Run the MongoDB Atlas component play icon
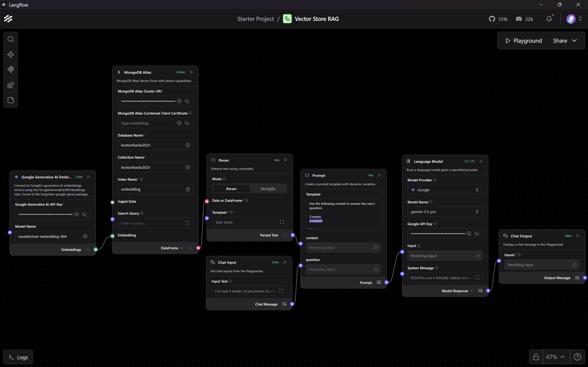 191,72
